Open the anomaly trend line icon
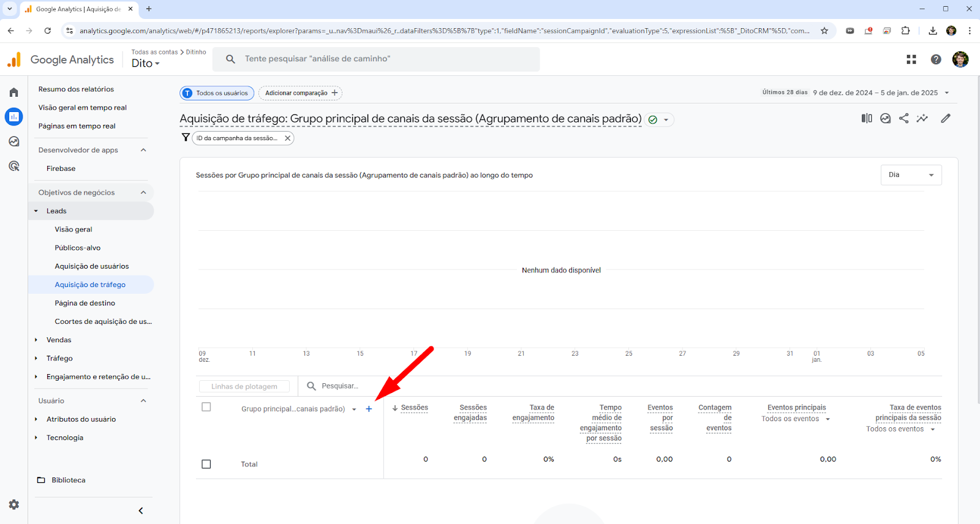 [922, 118]
